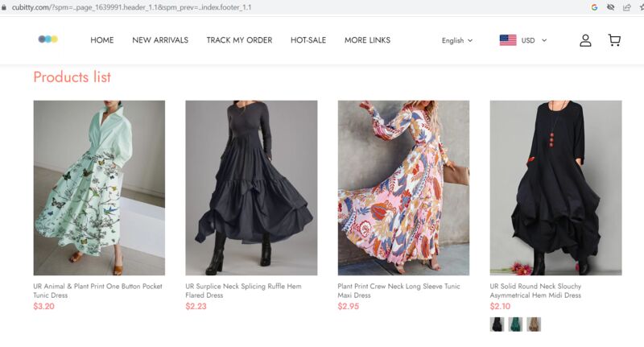Click the $2.23 price
Screen dimensions: 644x347
click(x=196, y=307)
